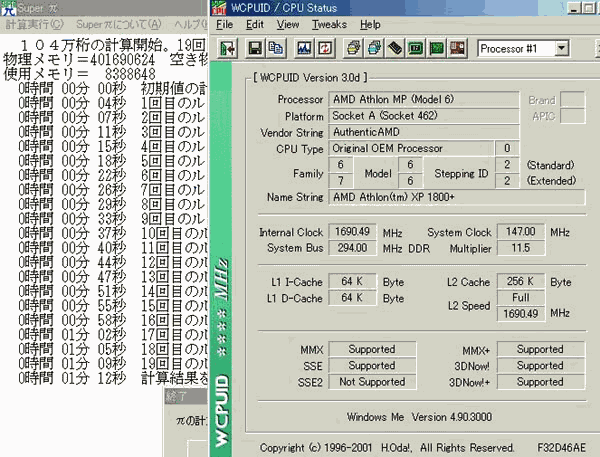Viewport: 600px width, 457px height.
Task: Open the brown motherboard system info icon
Action: pos(457,48)
